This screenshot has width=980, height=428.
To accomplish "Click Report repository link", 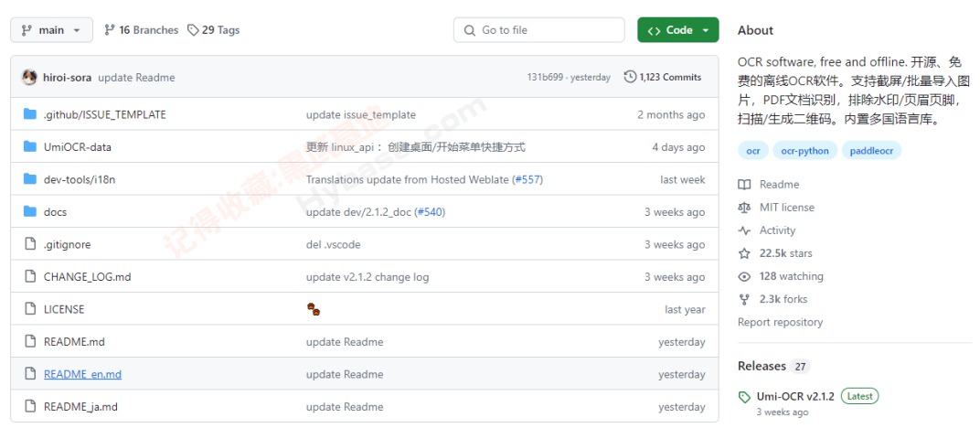I will point(780,323).
